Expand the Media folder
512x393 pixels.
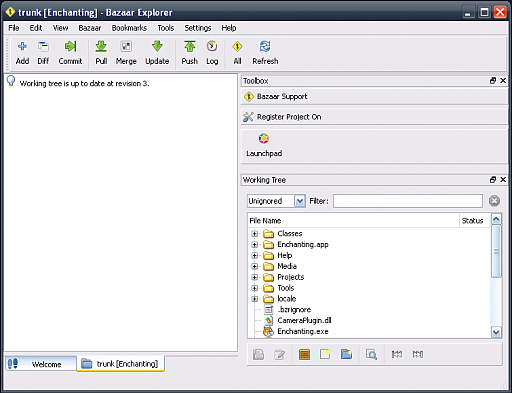255,266
